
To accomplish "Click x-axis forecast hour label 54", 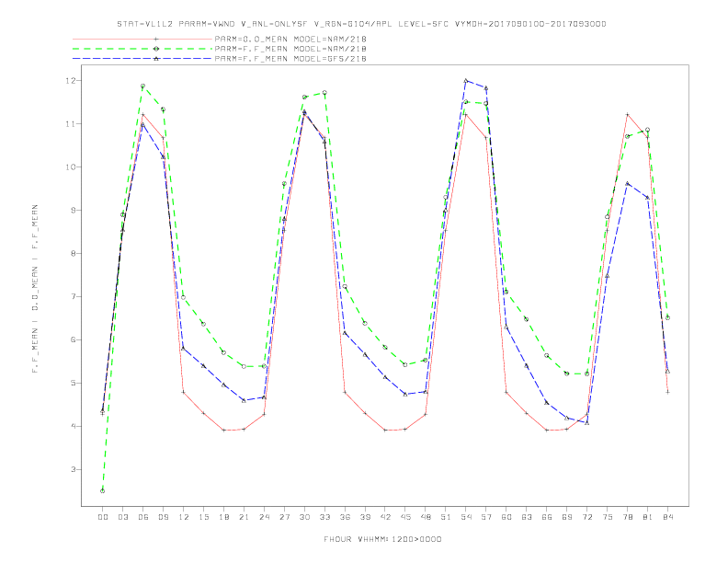I will click(466, 517).
